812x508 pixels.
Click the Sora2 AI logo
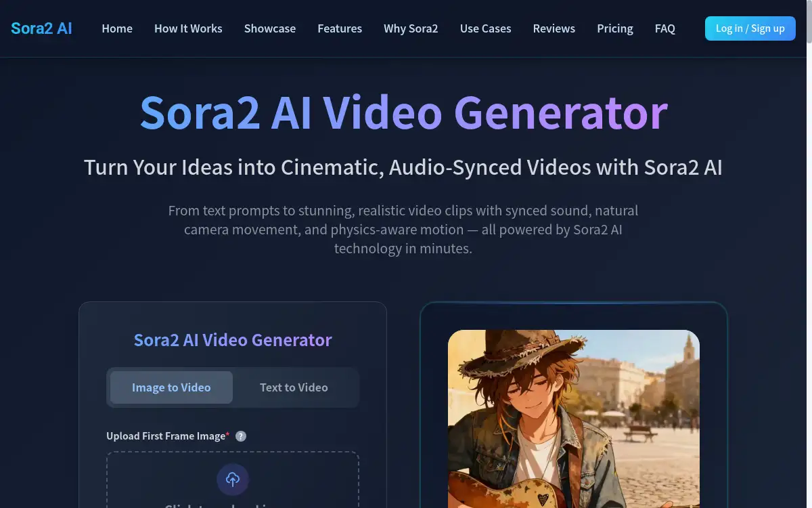(41, 28)
